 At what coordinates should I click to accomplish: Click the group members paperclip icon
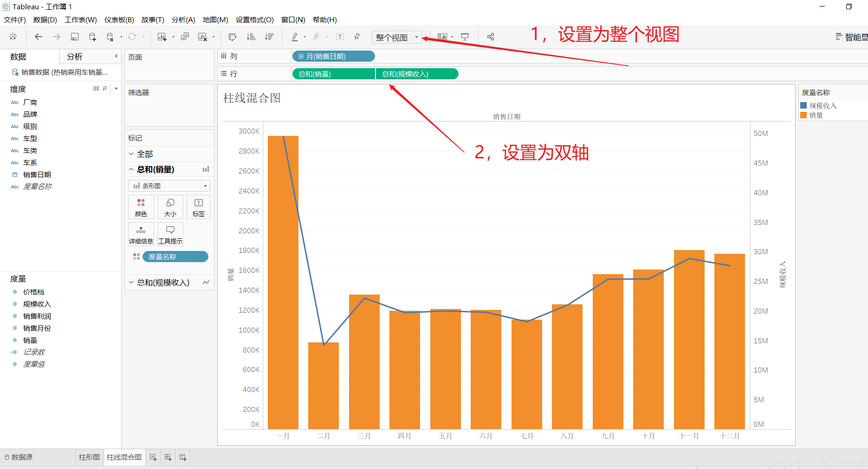coord(316,37)
